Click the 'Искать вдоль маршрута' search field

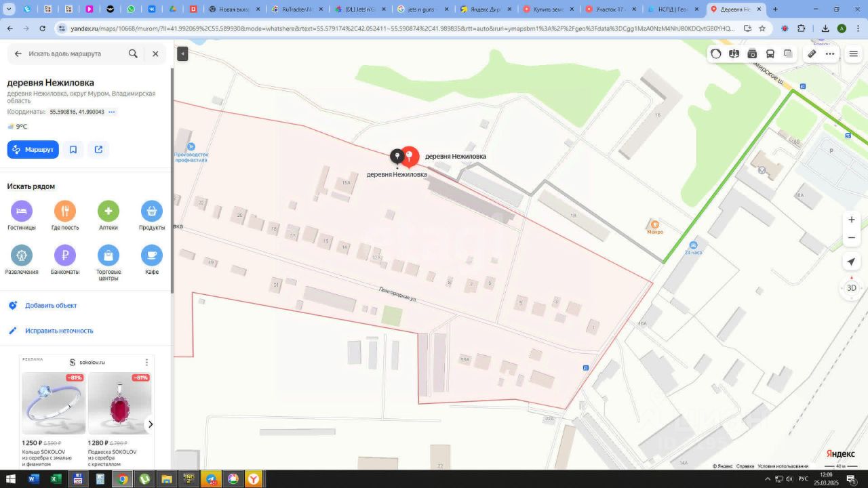[75, 54]
